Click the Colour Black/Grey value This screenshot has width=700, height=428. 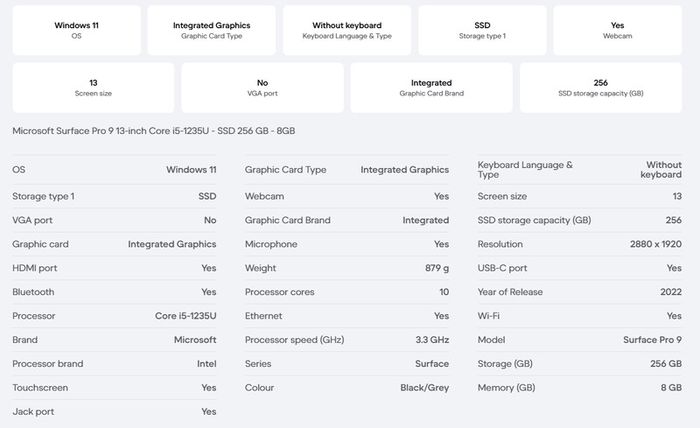point(425,388)
